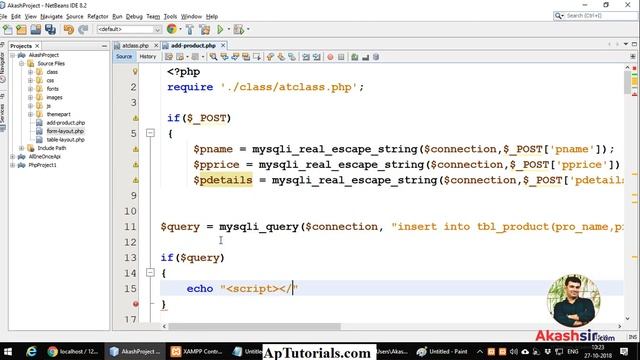The height and width of the screenshot is (360, 640).
Task: Collapse code fold at line 5
Action: tap(150, 133)
